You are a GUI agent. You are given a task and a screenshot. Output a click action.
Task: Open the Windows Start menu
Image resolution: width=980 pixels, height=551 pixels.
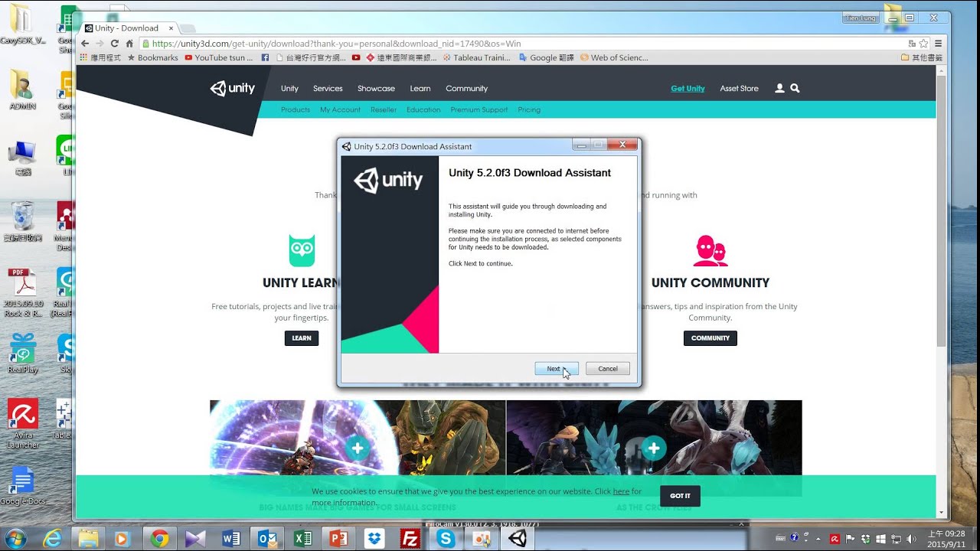coord(16,539)
